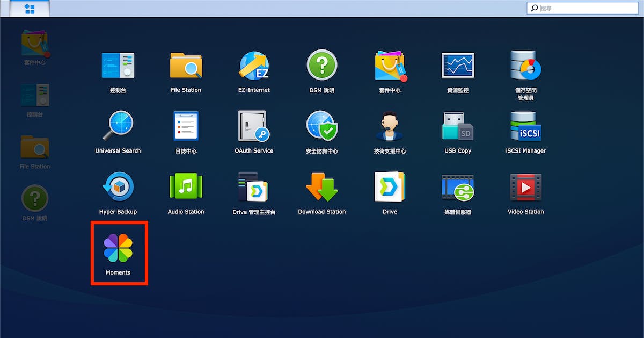
Task: Launch Hyper Backup
Action: (118, 188)
